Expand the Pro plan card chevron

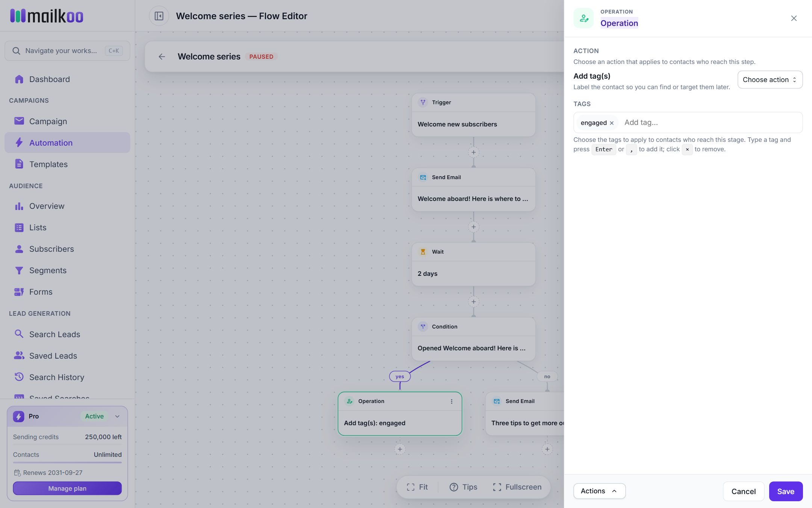point(117,417)
